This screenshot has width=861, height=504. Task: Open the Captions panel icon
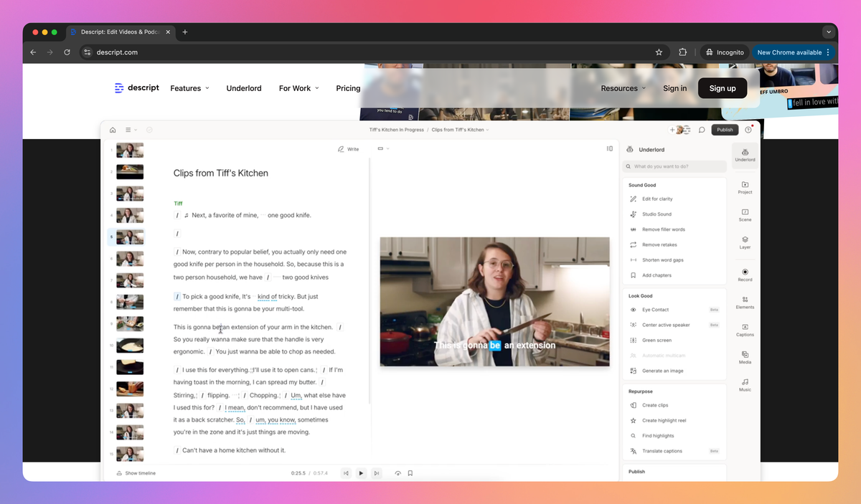pos(745,330)
